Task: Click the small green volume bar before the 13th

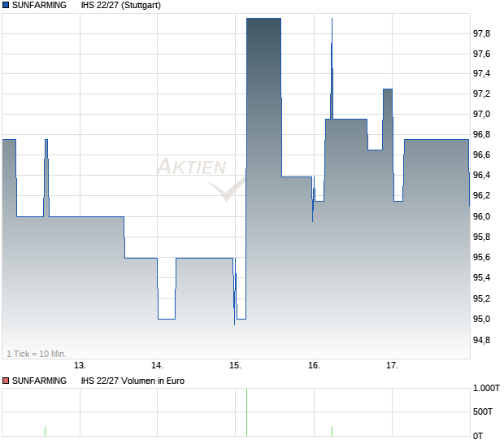Action: (x=45, y=432)
